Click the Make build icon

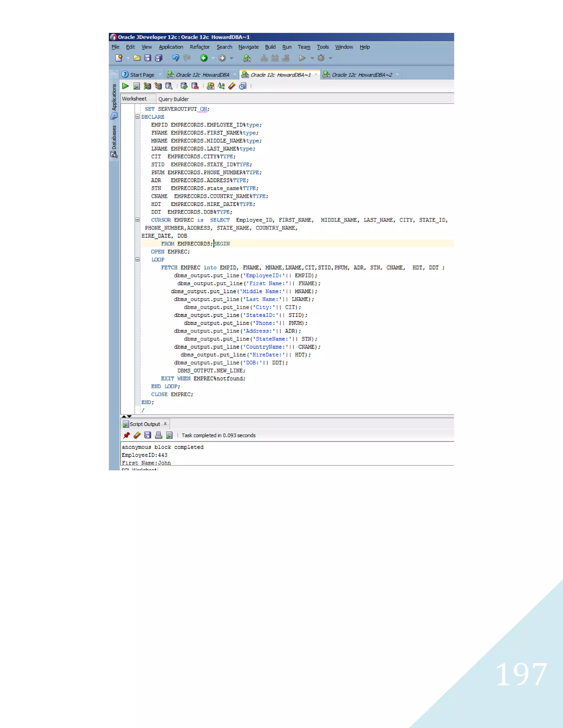(264, 58)
